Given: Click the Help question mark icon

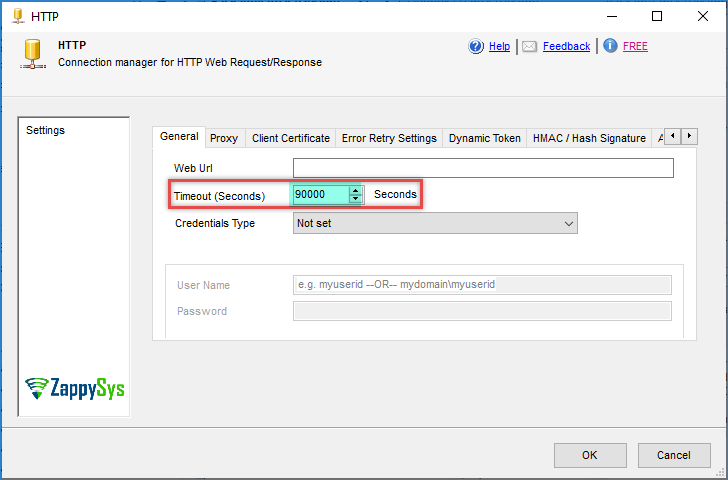Looking at the screenshot, I should click(476, 46).
